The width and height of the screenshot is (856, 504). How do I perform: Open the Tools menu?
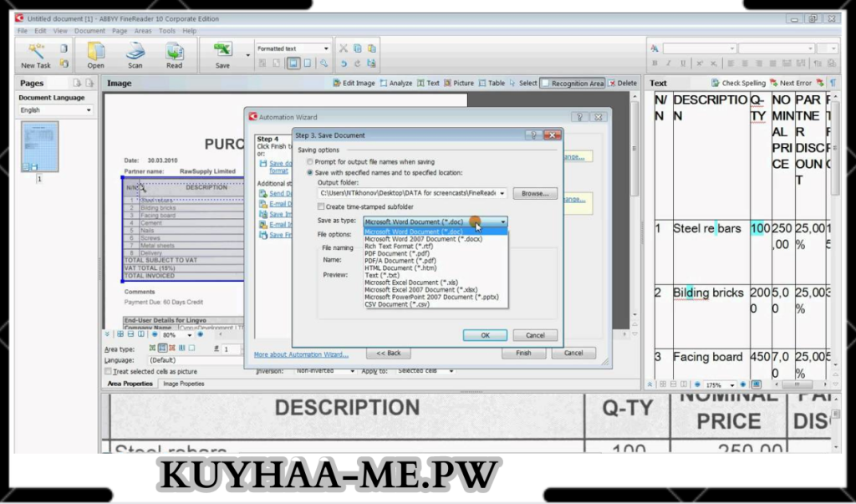coord(167,31)
